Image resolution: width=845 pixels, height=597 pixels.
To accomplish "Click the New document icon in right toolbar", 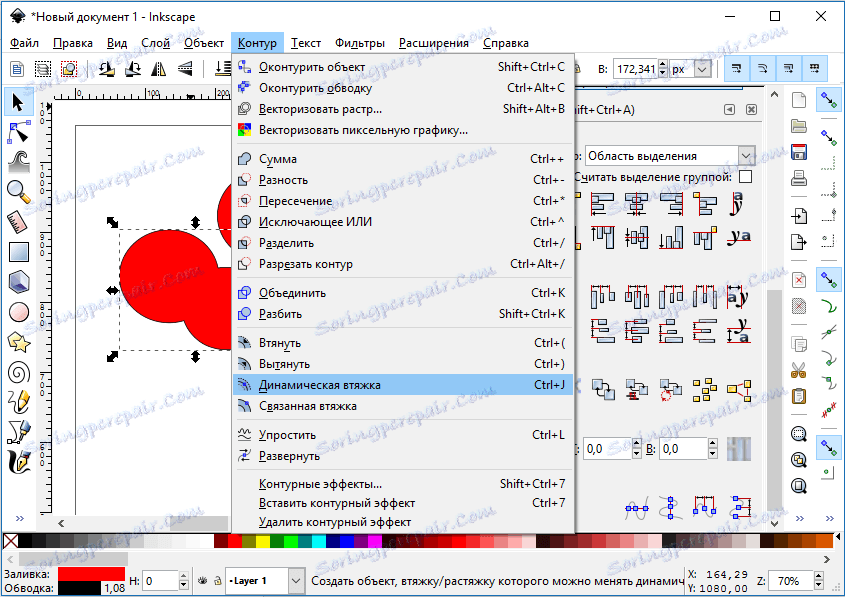I will pos(799,100).
